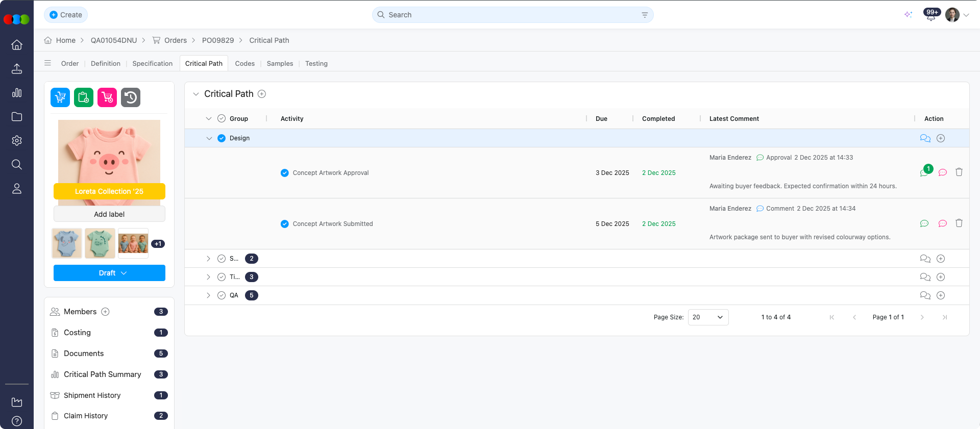The width and height of the screenshot is (980, 429).
Task: Open the Draft status dropdown
Action: point(109,273)
